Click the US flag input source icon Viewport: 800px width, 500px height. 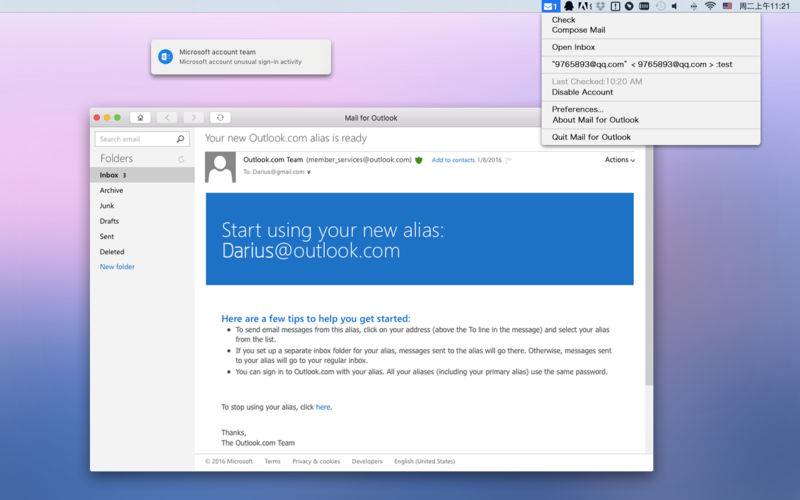point(728,6)
